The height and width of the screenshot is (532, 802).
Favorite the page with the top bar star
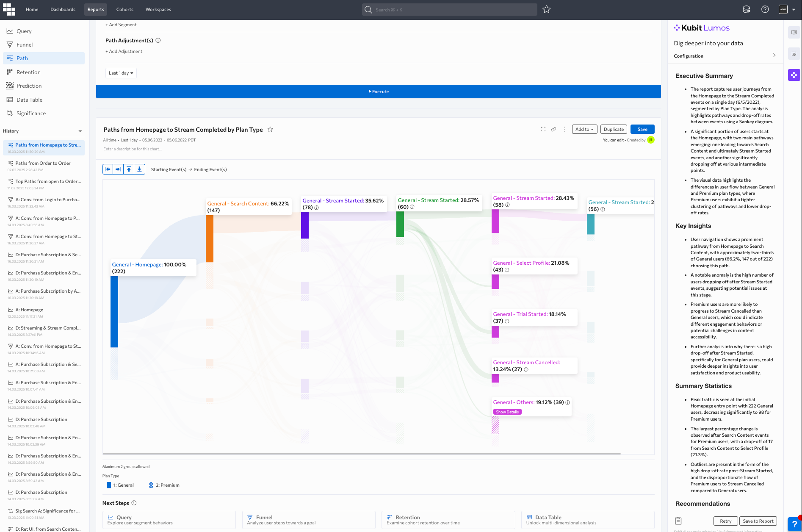coord(547,9)
